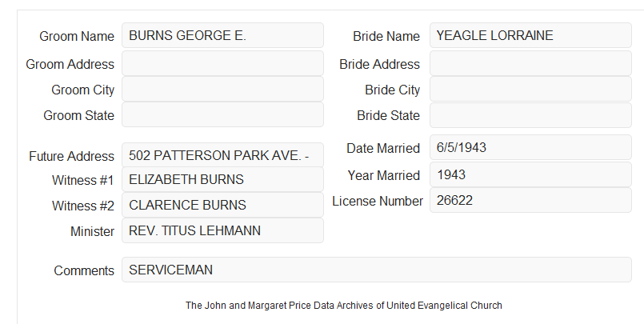644x324 pixels.
Task: Click the License Number label
Action: click(378, 202)
